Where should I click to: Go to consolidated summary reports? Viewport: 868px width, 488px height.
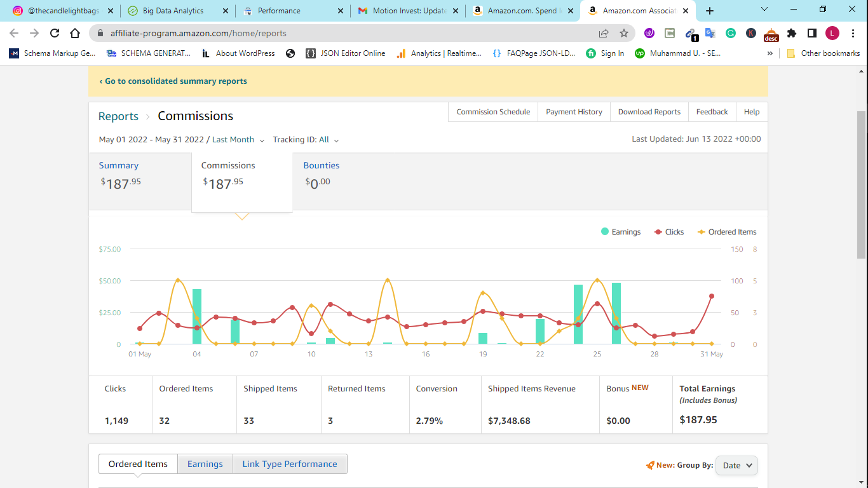point(173,81)
